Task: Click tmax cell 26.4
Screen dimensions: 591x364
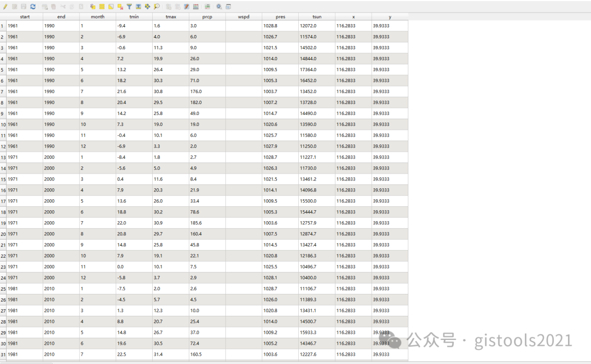Action: coord(171,70)
